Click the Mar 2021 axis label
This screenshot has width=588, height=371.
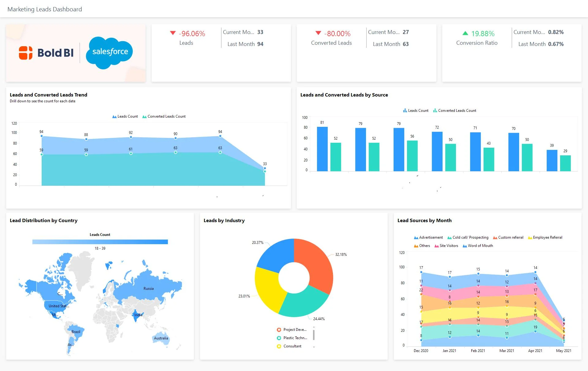[507, 351]
